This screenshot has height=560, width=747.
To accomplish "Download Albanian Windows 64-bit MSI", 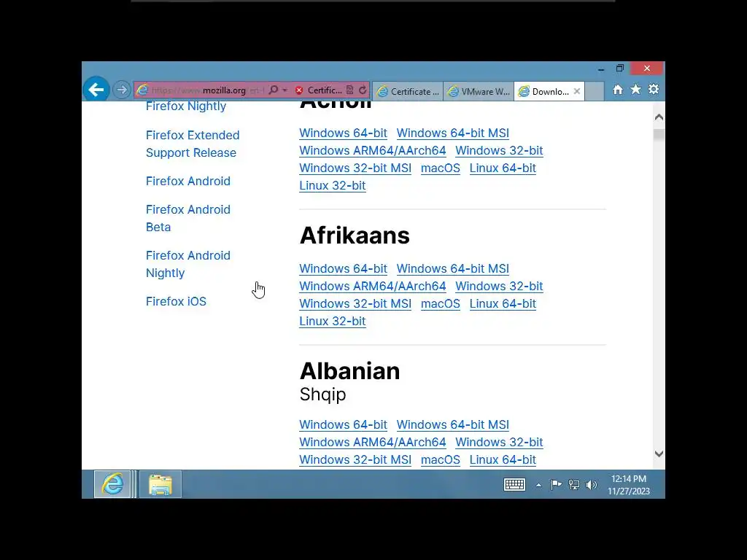I will tap(452, 425).
